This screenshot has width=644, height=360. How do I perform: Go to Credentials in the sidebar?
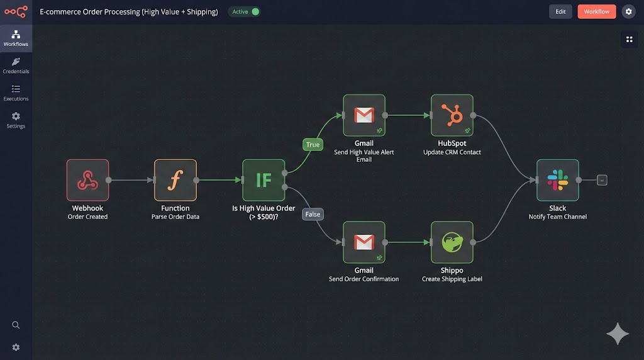pyautogui.click(x=16, y=65)
